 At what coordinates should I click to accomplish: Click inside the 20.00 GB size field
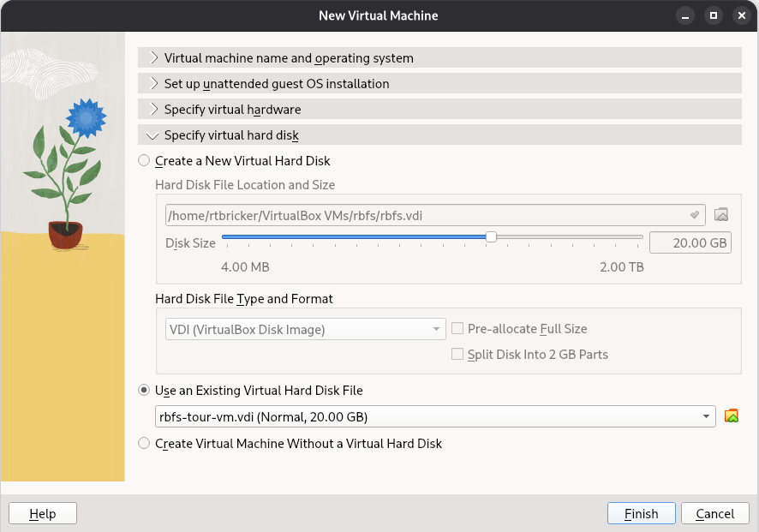tap(690, 242)
